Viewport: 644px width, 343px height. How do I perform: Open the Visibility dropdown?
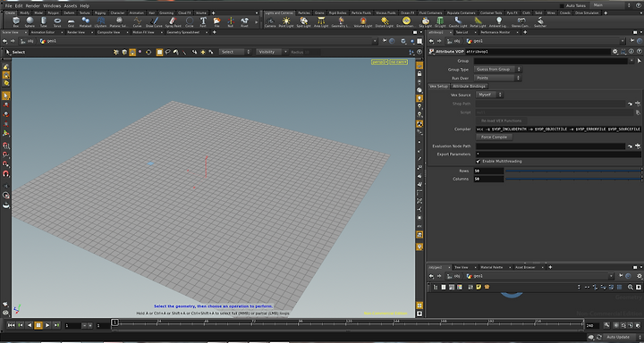click(x=272, y=52)
